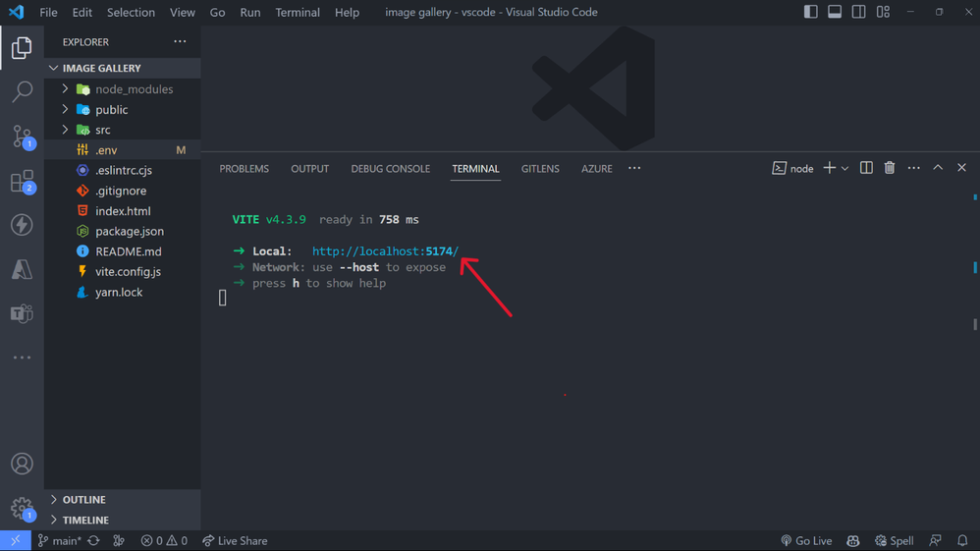Image resolution: width=980 pixels, height=551 pixels.
Task: Open package.json file
Action: [123, 232]
